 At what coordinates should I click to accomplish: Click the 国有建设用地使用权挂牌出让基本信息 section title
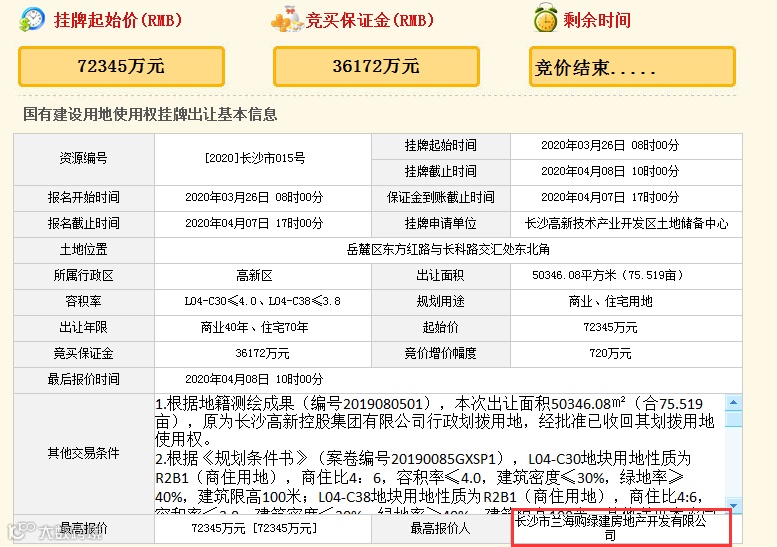coord(150,114)
